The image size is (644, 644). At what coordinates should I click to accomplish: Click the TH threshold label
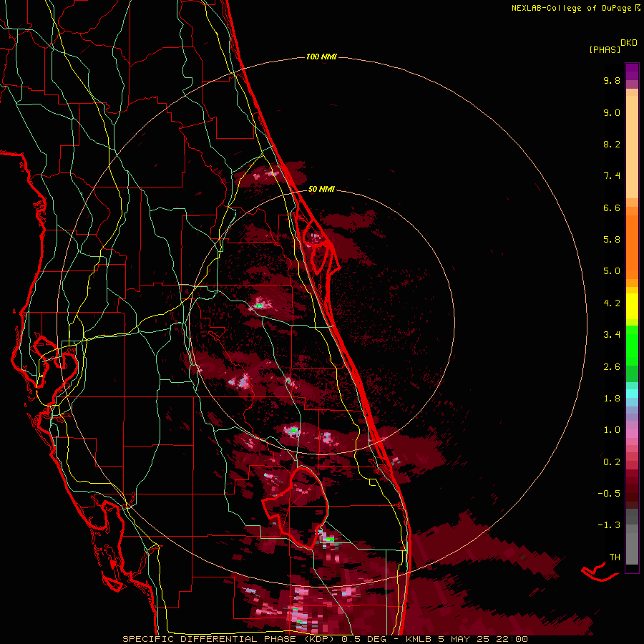coord(615,557)
